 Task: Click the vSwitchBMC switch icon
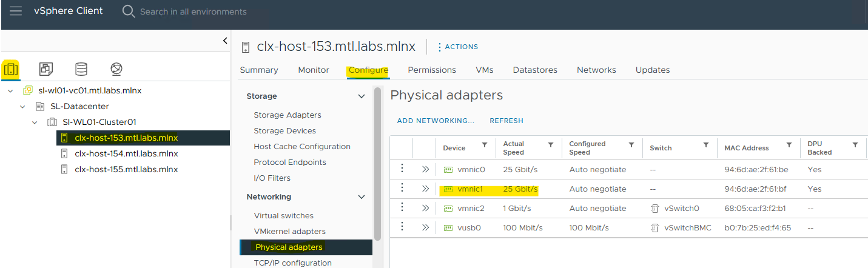(x=655, y=228)
